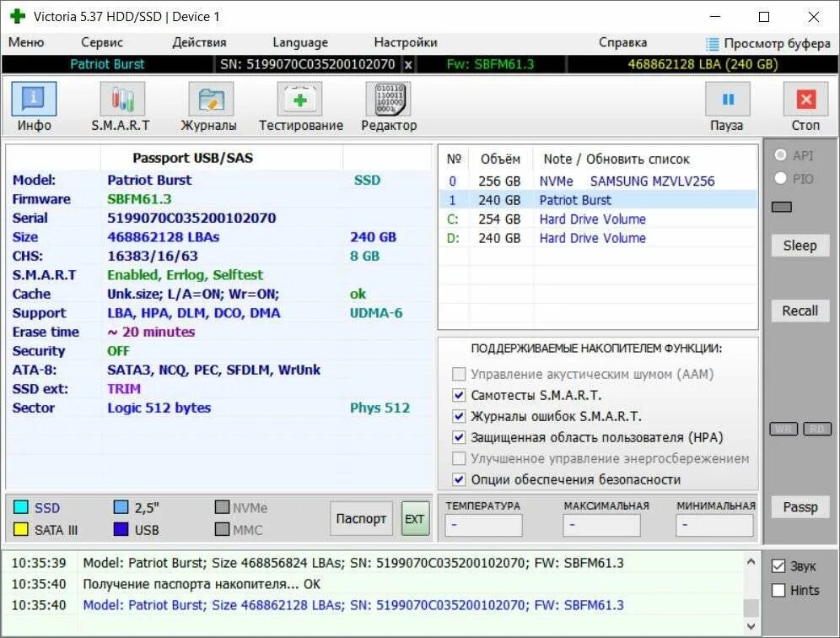Toggle Улучшенное управление энергосбережением checkbox

pyautogui.click(x=459, y=458)
